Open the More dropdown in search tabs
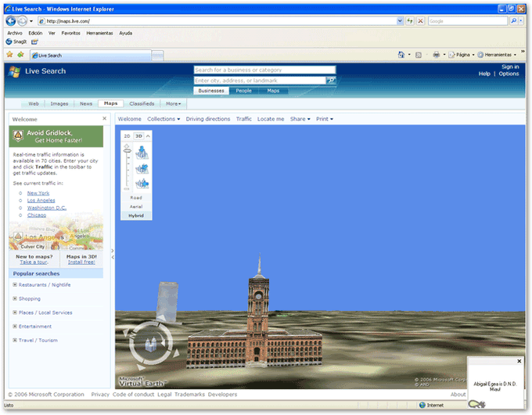 point(174,103)
